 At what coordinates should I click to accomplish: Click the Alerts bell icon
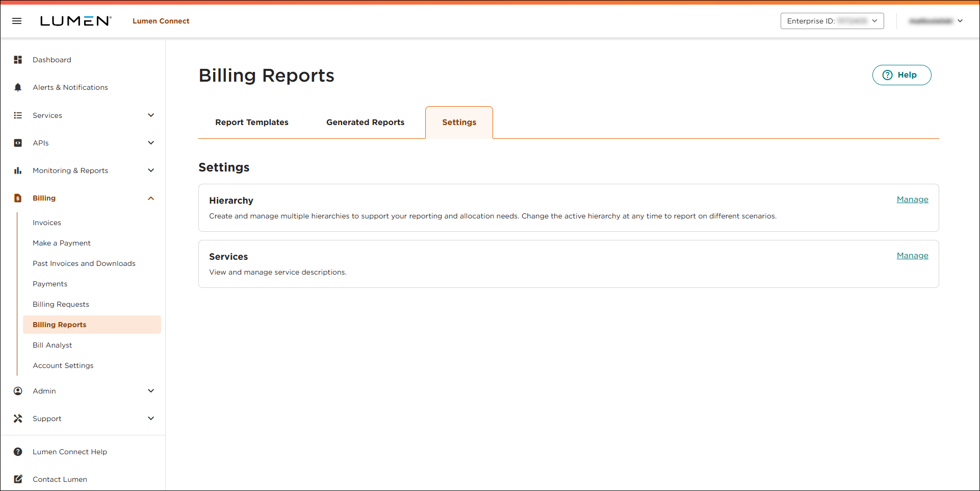(x=18, y=87)
